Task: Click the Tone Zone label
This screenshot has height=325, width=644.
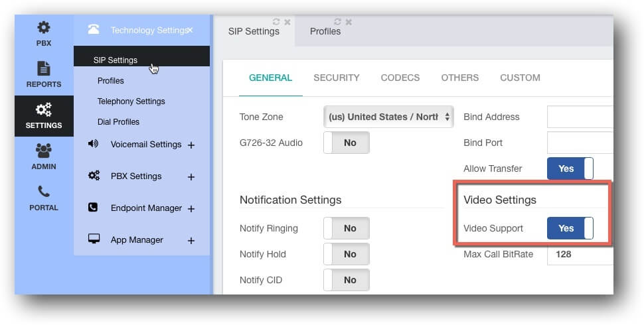Action: click(261, 117)
